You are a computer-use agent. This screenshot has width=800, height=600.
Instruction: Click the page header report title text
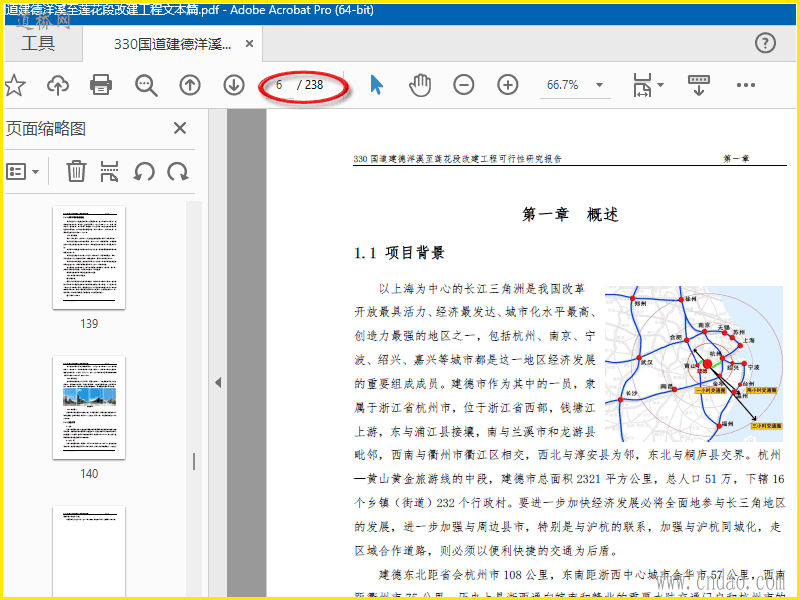coord(457,159)
